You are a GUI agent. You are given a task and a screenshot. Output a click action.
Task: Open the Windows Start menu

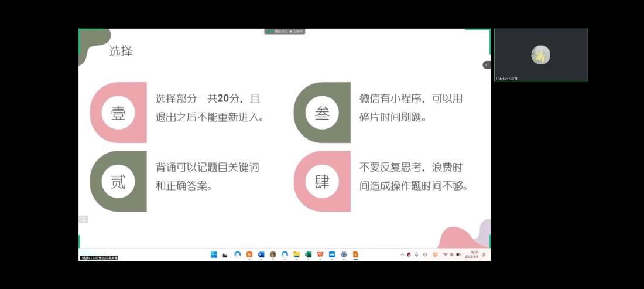(x=214, y=254)
